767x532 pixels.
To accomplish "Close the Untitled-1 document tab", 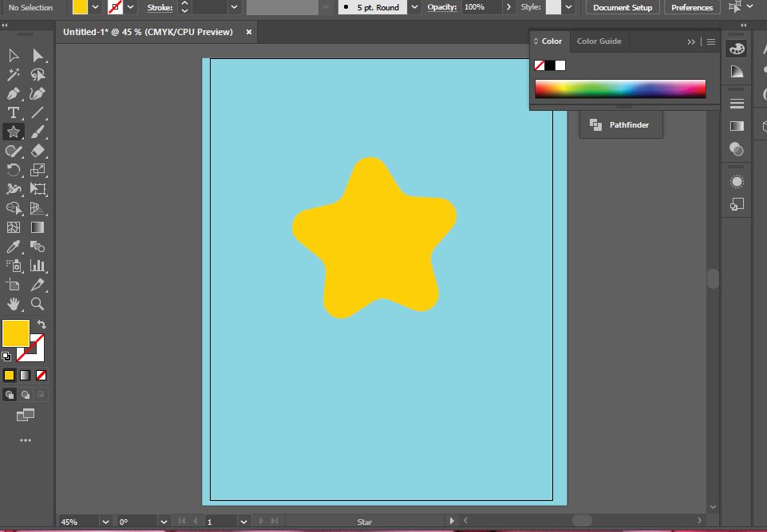I will (x=248, y=32).
